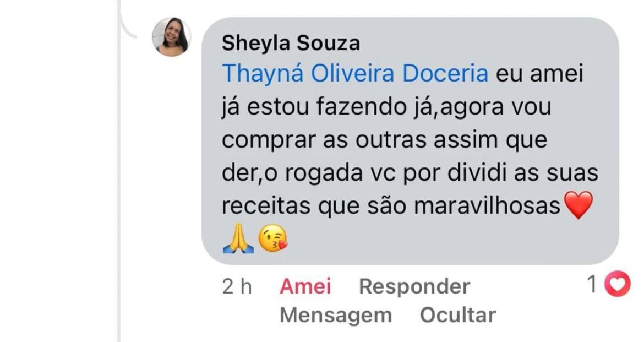Screen dimensions: 644x342
Task: Hide the comment with Ocultar
Action: (458, 315)
